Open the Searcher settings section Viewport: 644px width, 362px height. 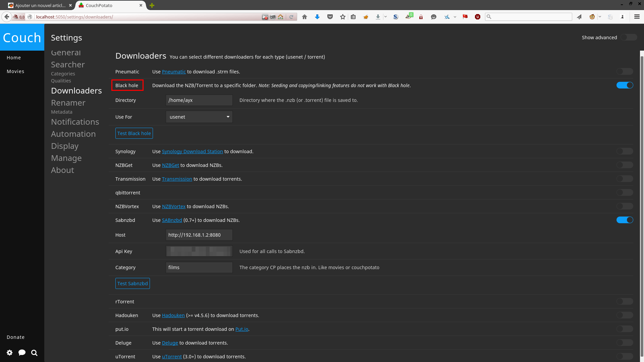tap(68, 64)
